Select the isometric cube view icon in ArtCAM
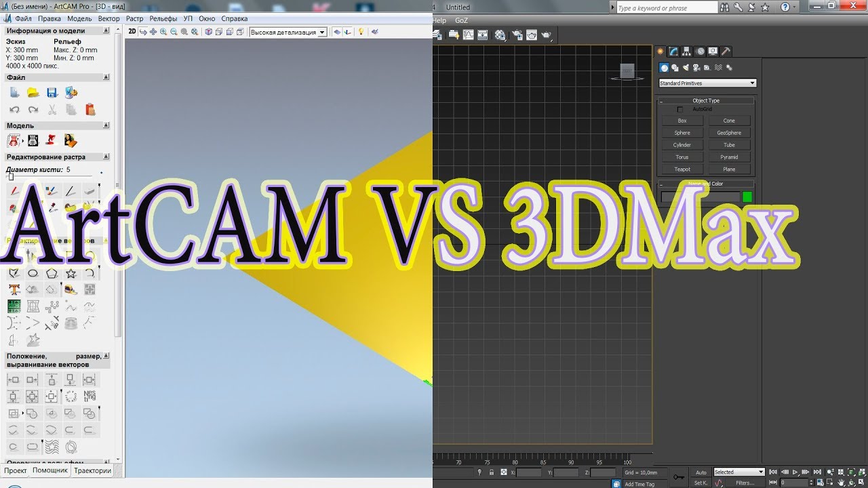Image resolution: width=868 pixels, height=488 pixels. tap(209, 32)
